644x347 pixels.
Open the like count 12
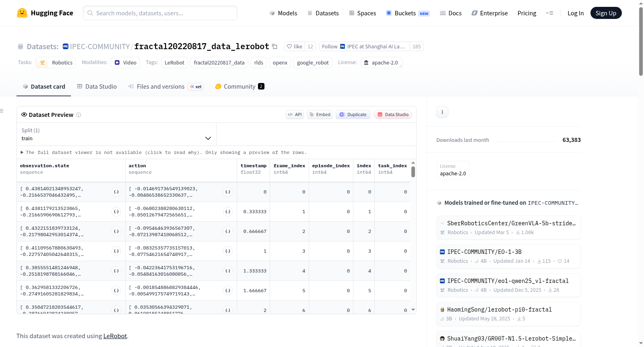click(x=310, y=46)
